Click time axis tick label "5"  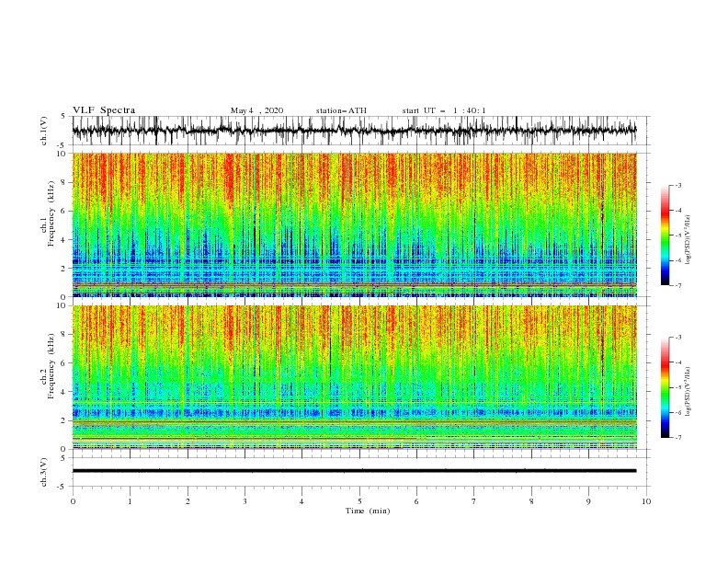tap(359, 501)
